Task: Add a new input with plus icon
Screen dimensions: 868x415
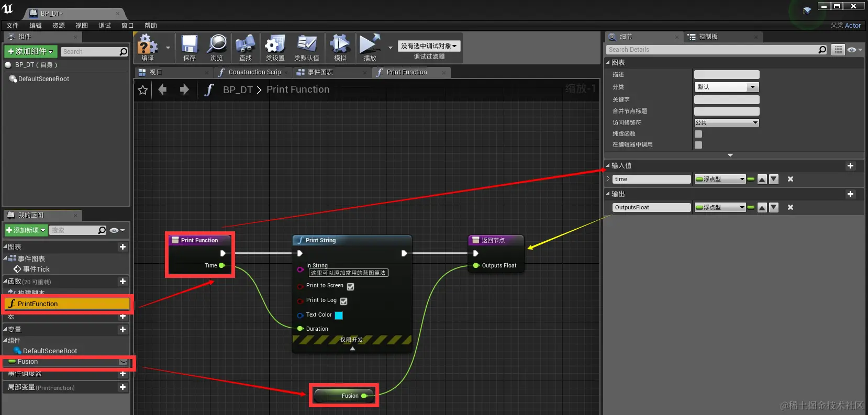Action: point(850,165)
